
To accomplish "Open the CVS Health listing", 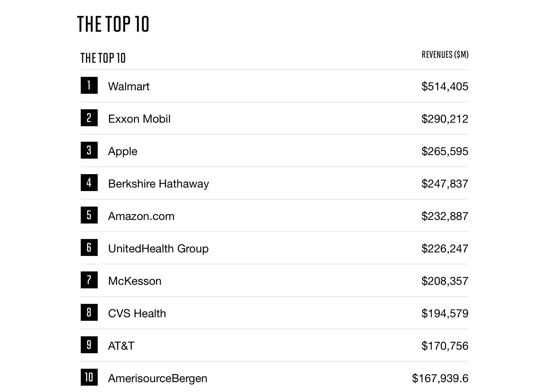I will pos(137,313).
